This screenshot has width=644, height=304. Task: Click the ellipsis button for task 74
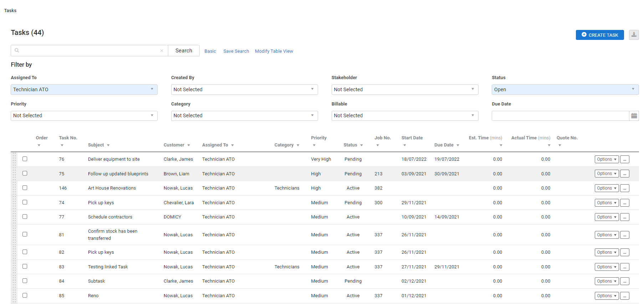624,203
